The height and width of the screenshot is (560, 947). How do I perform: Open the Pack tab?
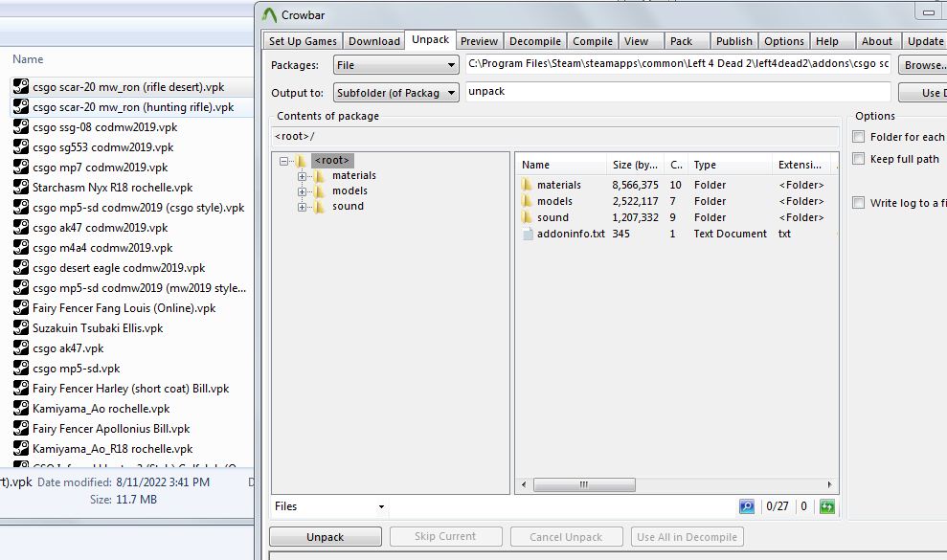687,41
